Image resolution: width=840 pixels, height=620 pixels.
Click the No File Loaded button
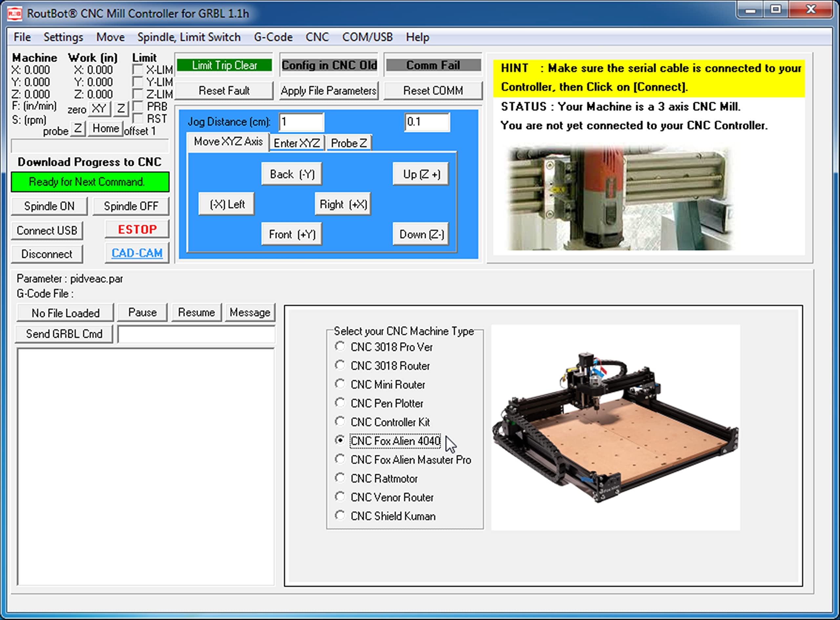(x=65, y=313)
